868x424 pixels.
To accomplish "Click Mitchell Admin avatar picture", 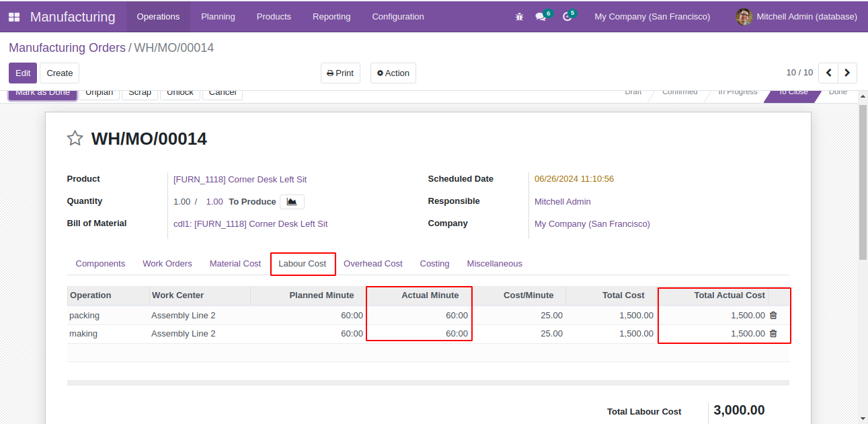I will (x=744, y=17).
